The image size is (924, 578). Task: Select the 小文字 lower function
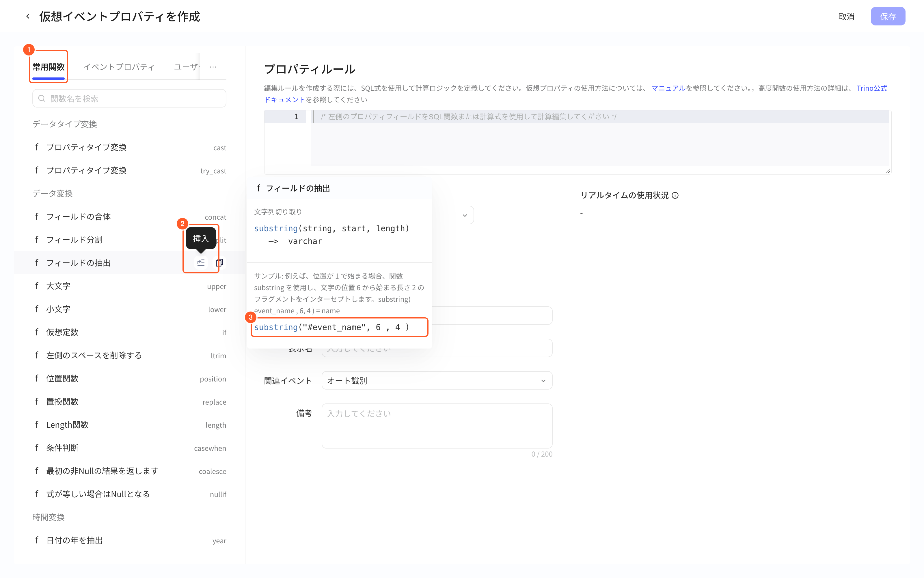tap(129, 309)
